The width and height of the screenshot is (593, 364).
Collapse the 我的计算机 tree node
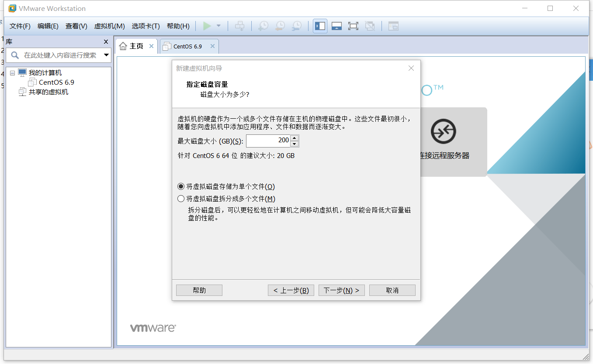point(12,73)
